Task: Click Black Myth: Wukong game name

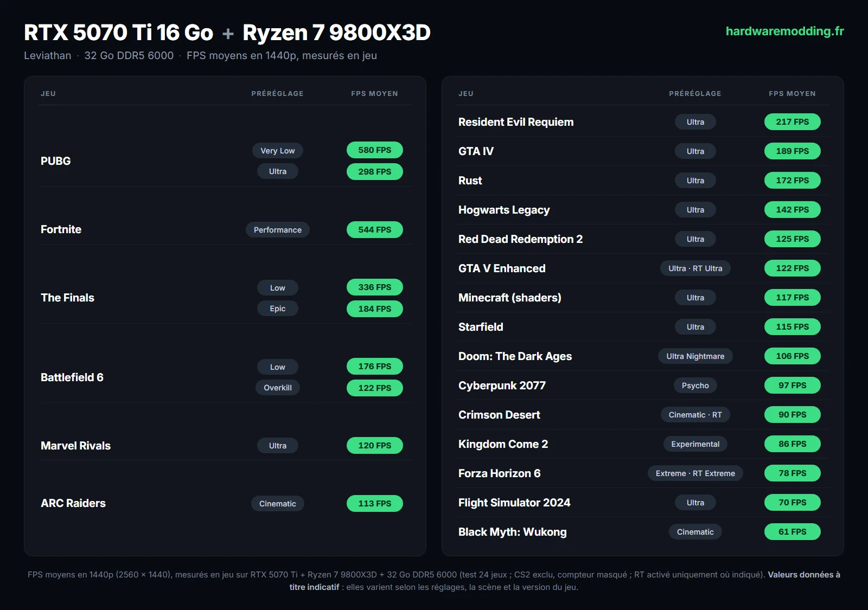Action: pos(512,532)
